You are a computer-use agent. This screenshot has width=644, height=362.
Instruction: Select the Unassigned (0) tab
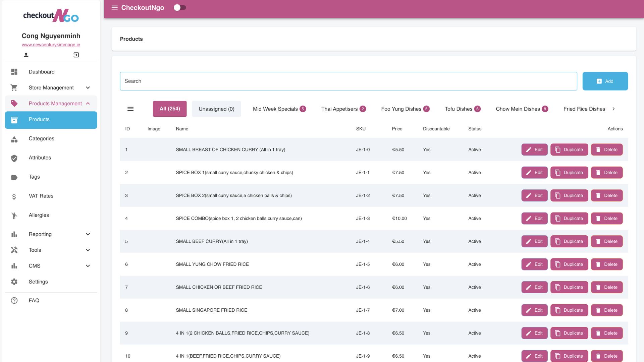pyautogui.click(x=216, y=109)
